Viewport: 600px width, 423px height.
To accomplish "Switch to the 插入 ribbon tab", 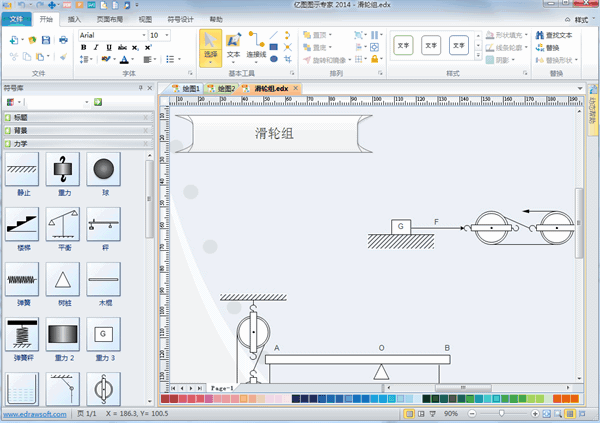I will (x=74, y=19).
